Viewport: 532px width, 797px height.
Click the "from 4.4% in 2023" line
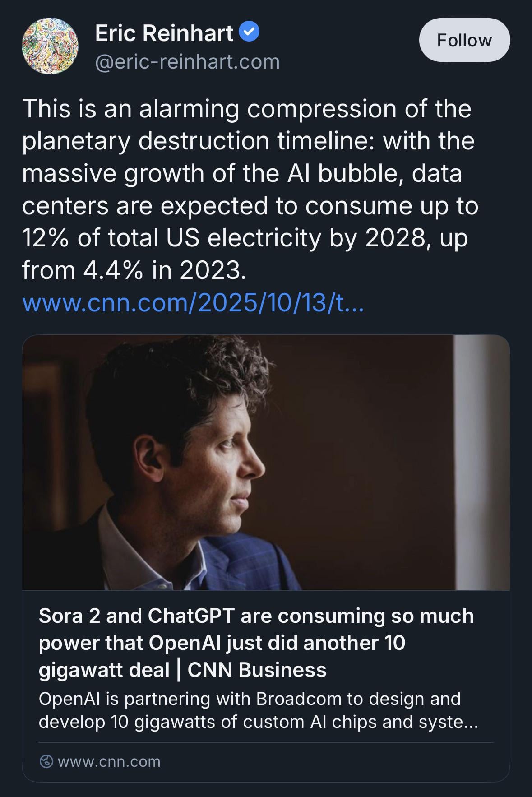134,270
